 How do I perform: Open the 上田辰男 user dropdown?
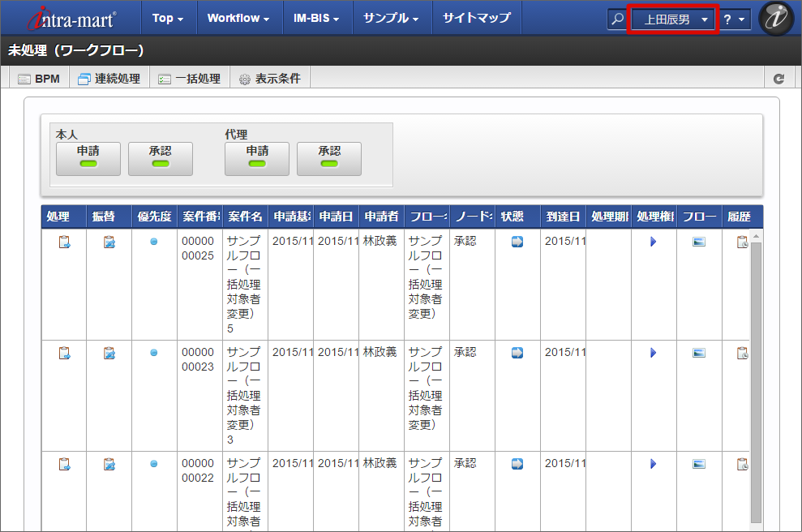click(675, 19)
